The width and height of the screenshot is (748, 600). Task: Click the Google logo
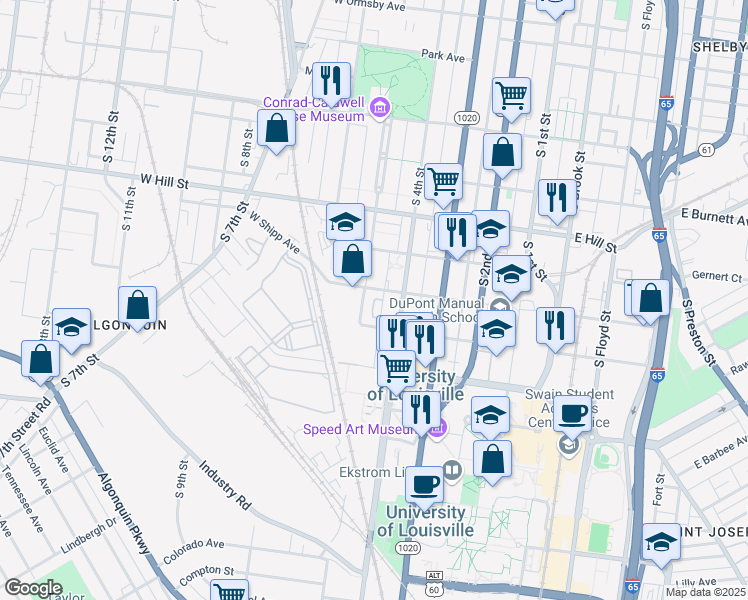(33, 588)
